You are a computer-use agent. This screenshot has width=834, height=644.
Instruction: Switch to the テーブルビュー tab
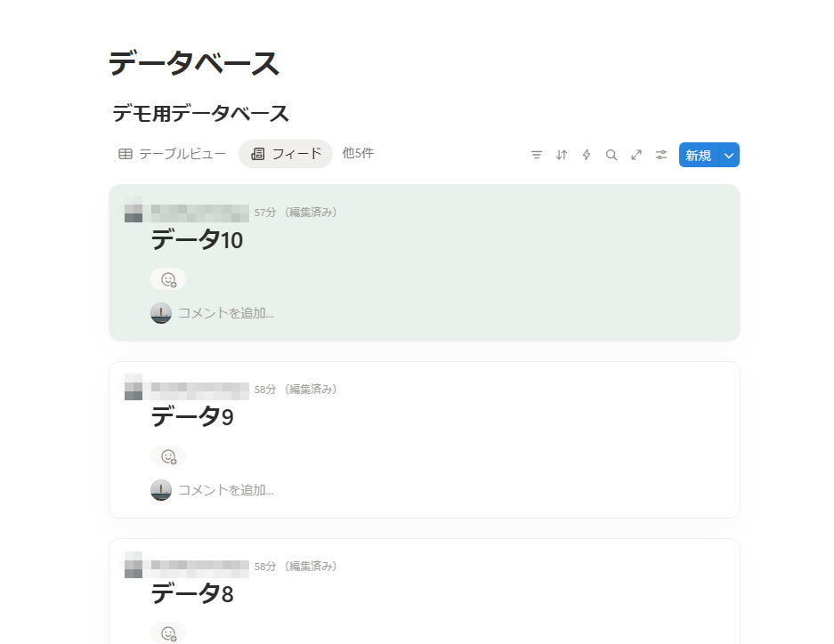(173, 154)
